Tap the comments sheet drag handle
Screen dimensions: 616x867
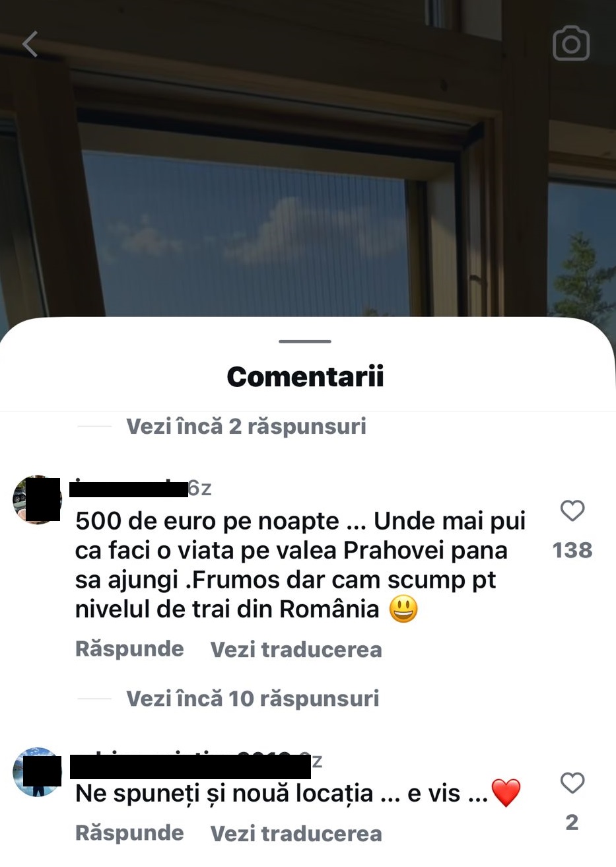coord(305,341)
